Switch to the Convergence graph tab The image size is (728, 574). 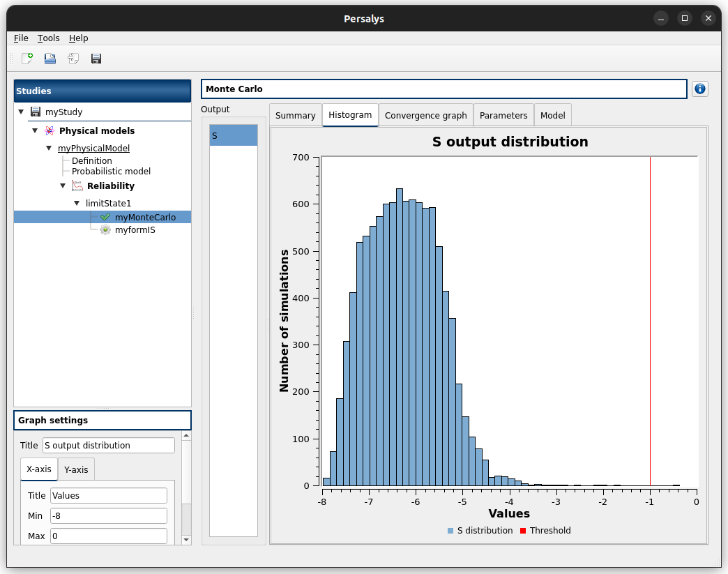click(425, 115)
